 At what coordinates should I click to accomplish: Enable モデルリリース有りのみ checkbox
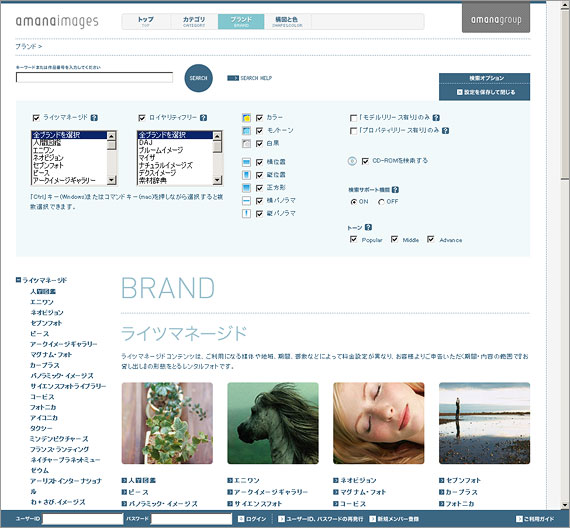(x=353, y=118)
